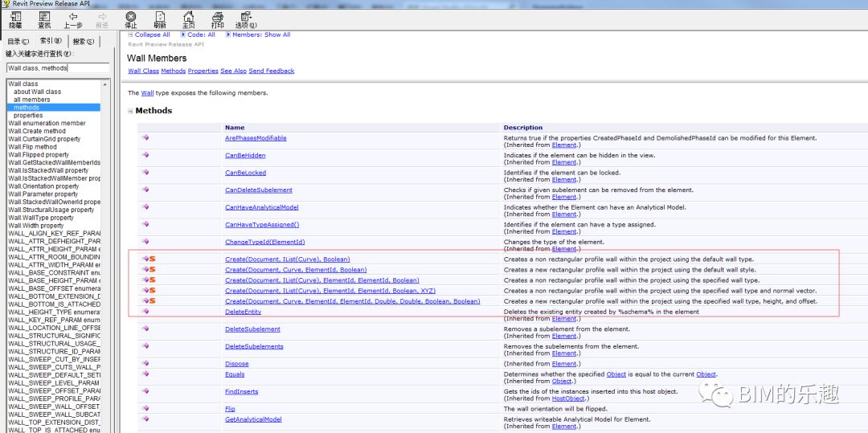This screenshot has height=433, width=868.
Task: Click the Send Feedback link
Action: (x=272, y=71)
